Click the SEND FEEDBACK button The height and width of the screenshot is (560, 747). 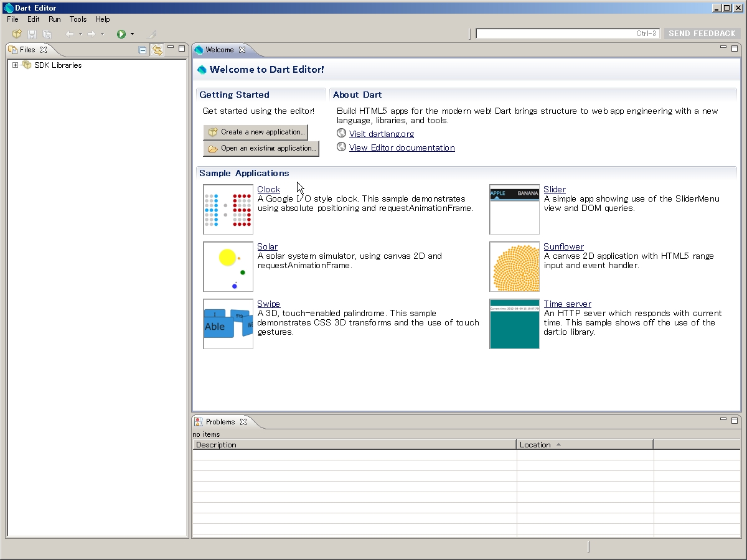point(702,34)
